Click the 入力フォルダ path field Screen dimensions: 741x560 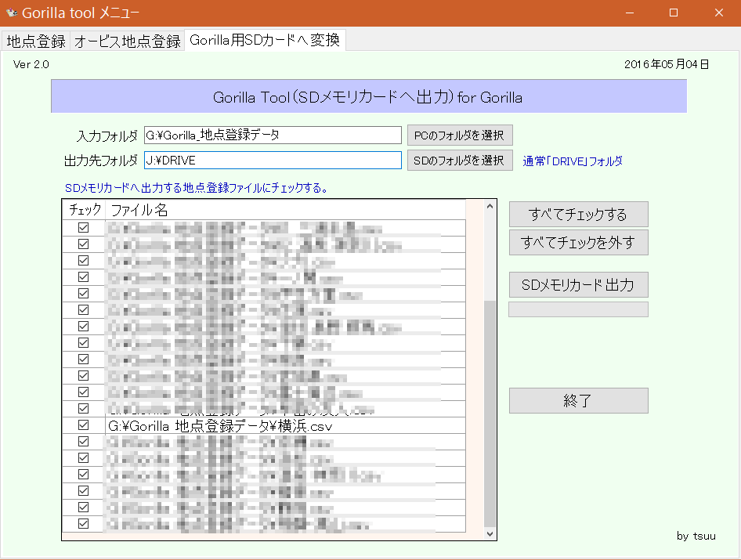tap(273, 135)
